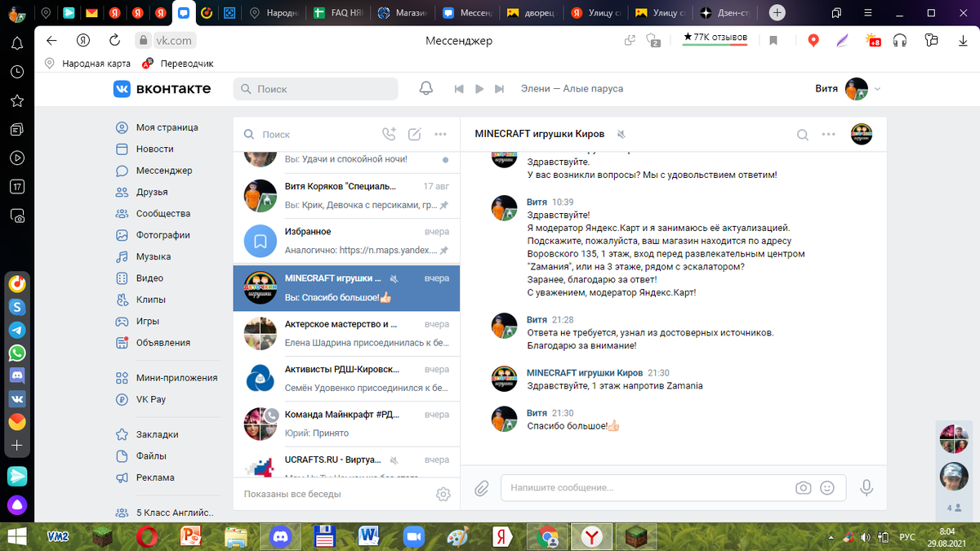The width and height of the screenshot is (980, 551).
Task: Launch Opera from Windows taskbar
Action: click(148, 536)
